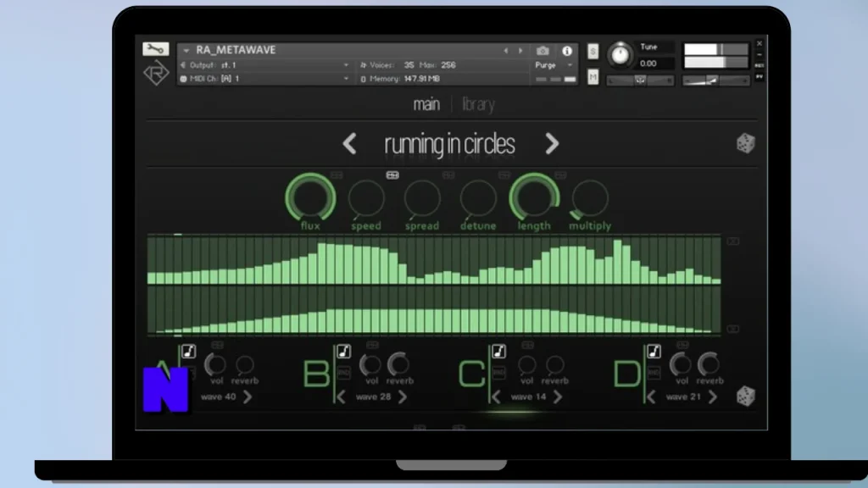868x488 pixels.
Task: Click the upper wave table bar graph
Action: click(x=434, y=259)
